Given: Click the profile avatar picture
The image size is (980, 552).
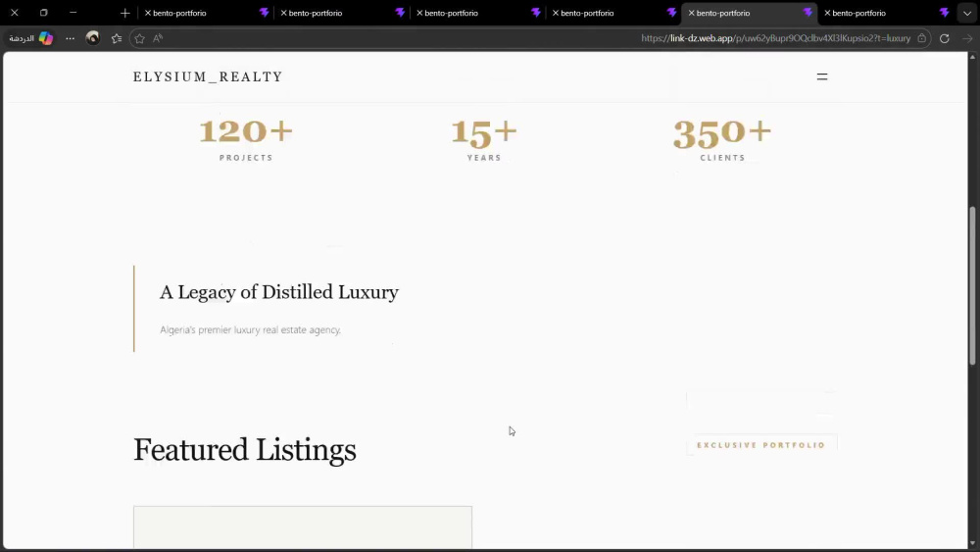Looking at the screenshot, I should coord(92,38).
